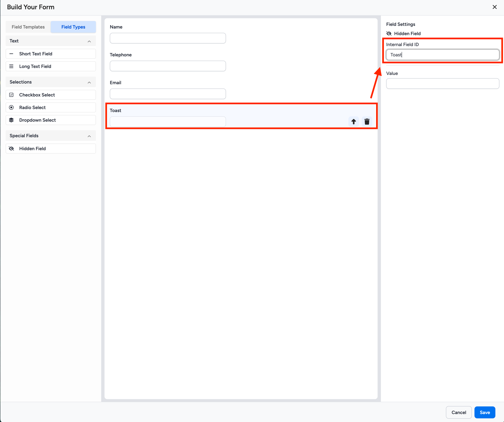This screenshot has width=504, height=422.
Task: Focus the Name input field
Action: pos(168,38)
